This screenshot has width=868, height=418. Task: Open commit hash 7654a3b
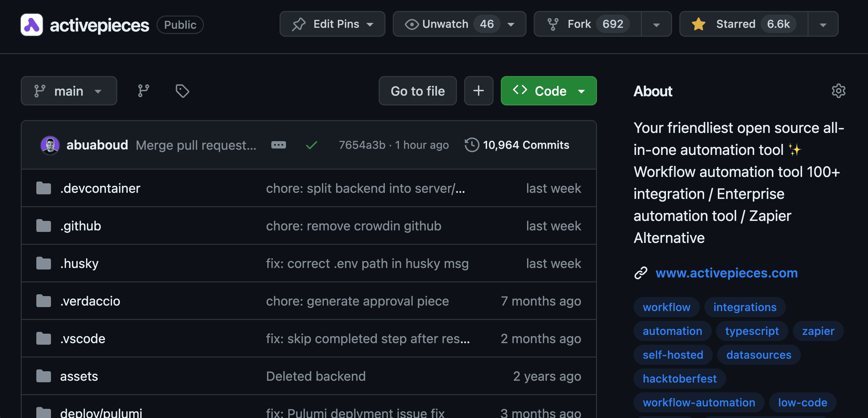click(362, 145)
